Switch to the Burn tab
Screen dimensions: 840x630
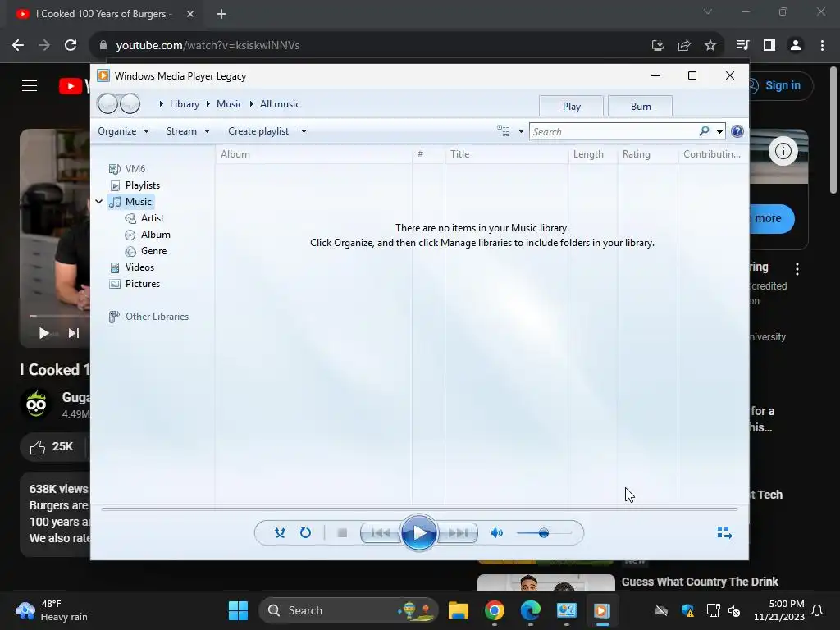pos(641,106)
